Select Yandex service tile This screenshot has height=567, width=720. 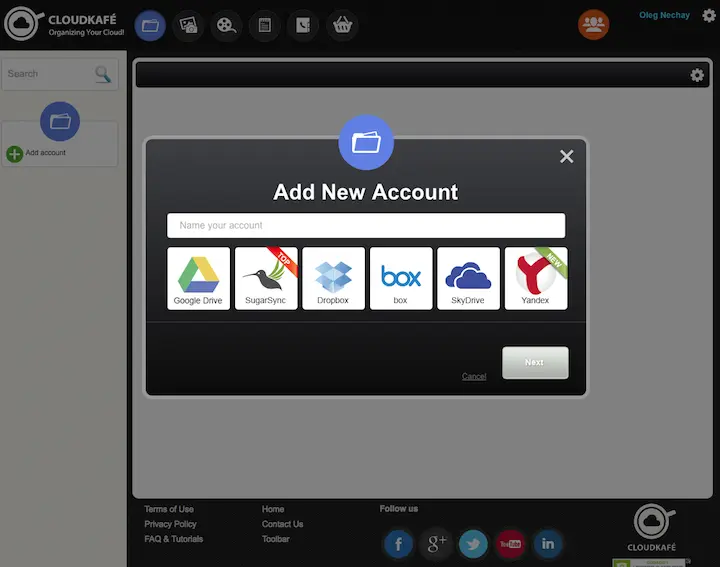[x=536, y=278]
